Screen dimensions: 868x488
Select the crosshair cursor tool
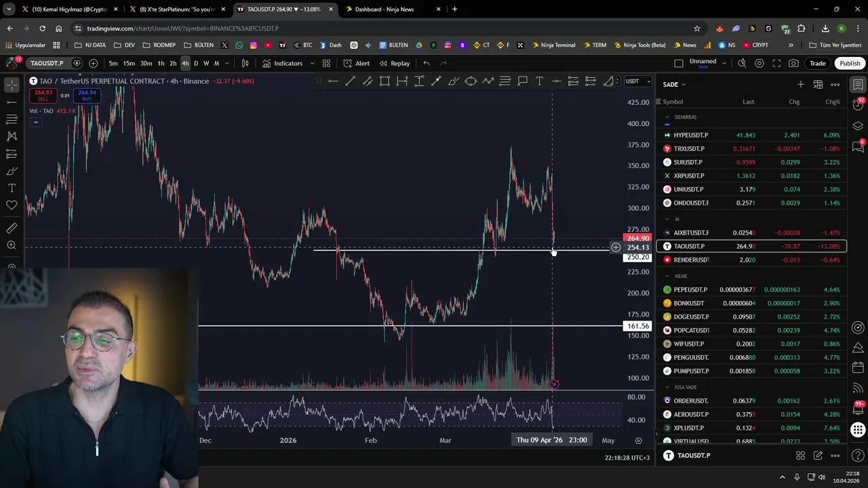(x=12, y=85)
